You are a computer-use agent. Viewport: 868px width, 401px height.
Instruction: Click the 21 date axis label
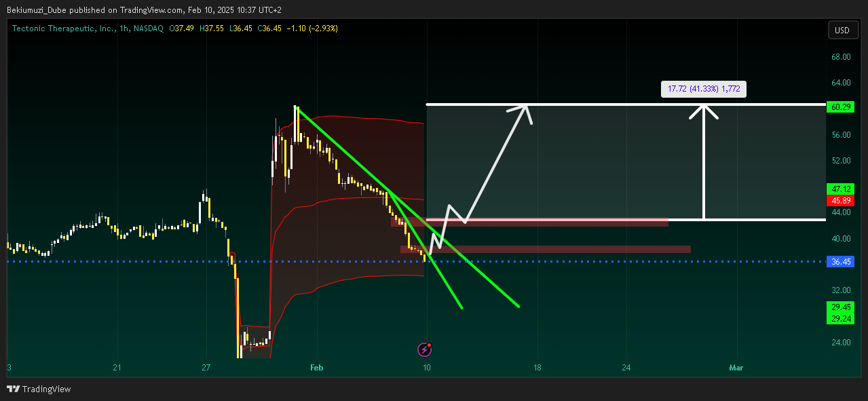[x=117, y=368]
